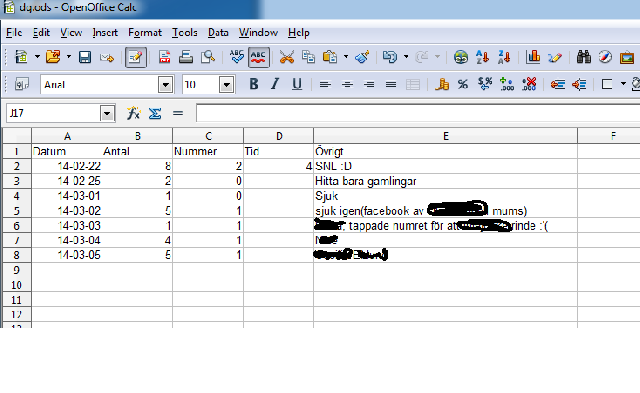Open the Navigator compass icon
640x393 pixels.
coord(605,57)
